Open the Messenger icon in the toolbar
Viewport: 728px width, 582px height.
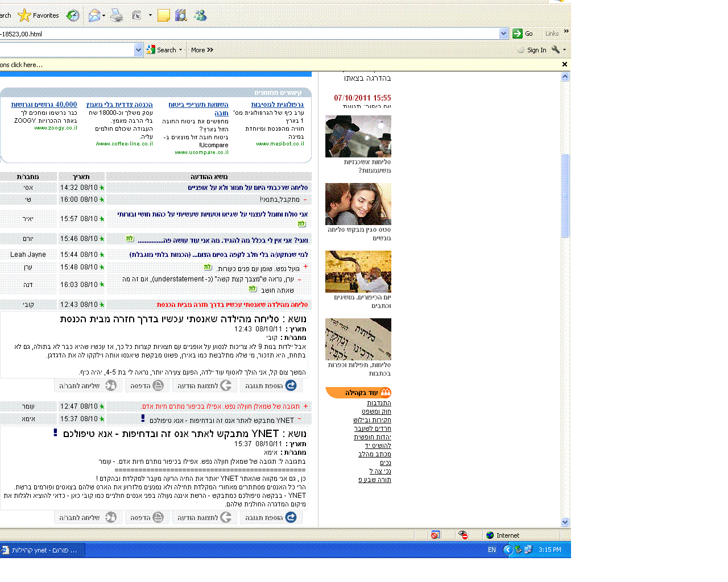point(200,16)
